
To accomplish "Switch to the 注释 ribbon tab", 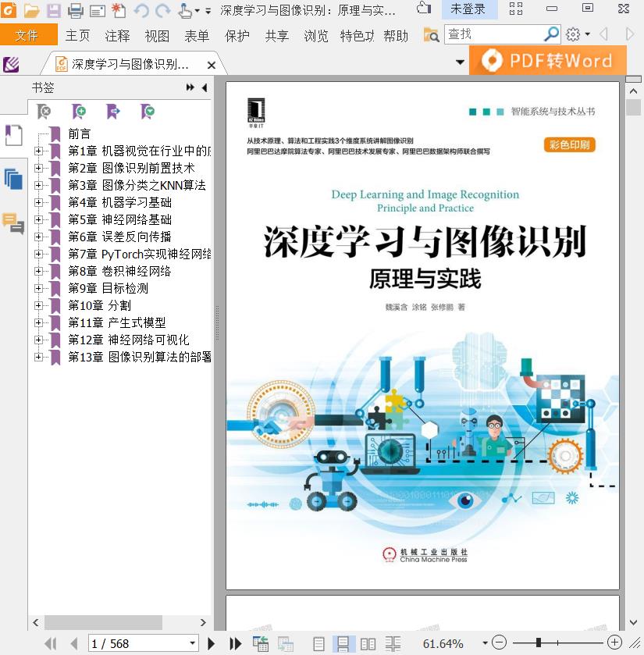I will pyautogui.click(x=117, y=35).
